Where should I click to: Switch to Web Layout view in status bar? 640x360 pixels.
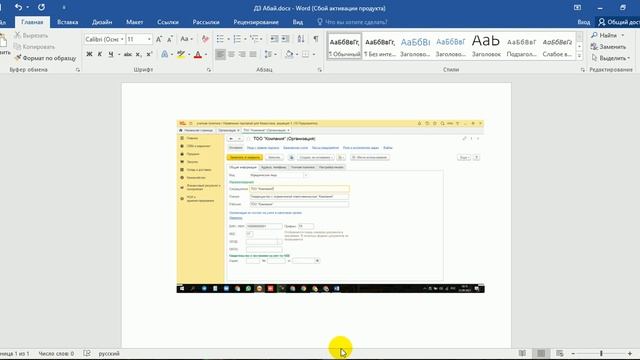pyautogui.click(x=560, y=353)
